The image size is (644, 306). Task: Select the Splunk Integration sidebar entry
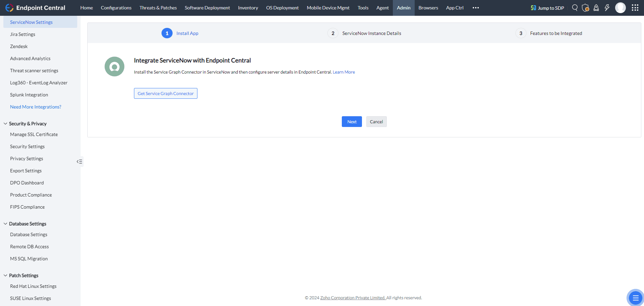pyautogui.click(x=29, y=94)
